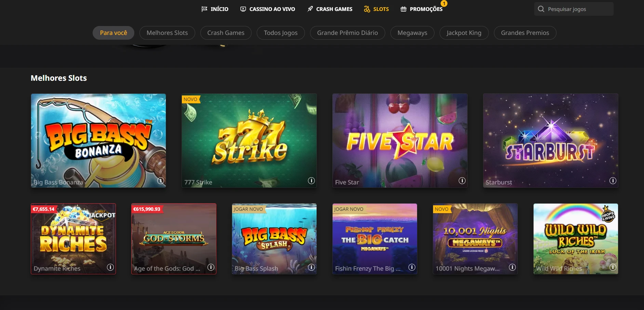This screenshot has height=310, width=644.
Task: Click the Promoções gift icon
Action: click(403, 9)
